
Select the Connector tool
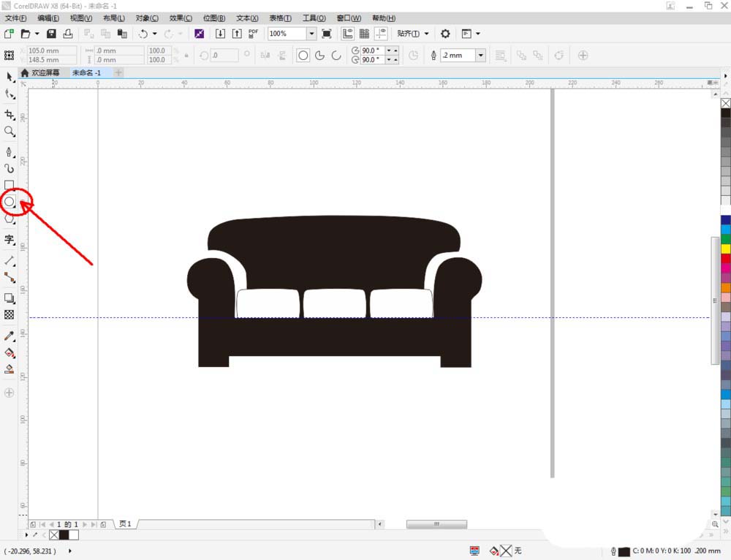[10, 278]
